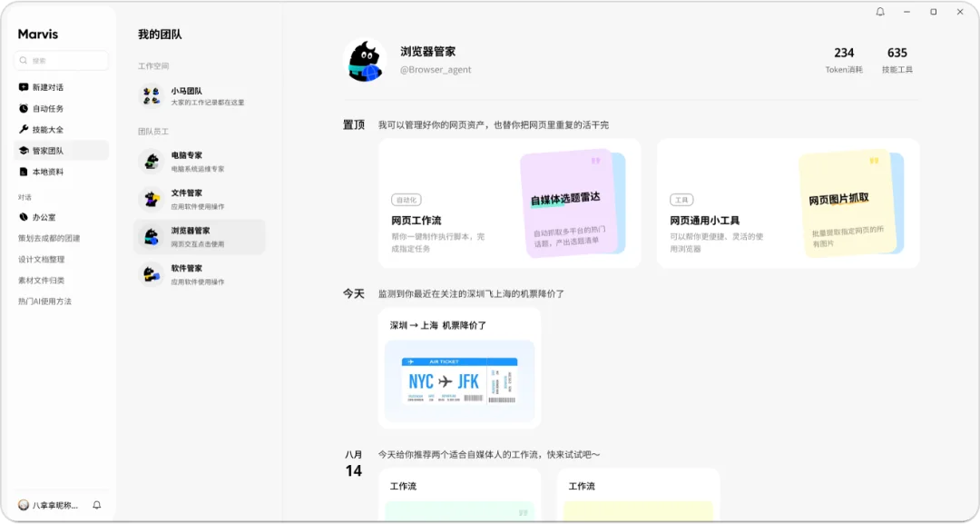The height and width of the screenshot is (524, 980).
Task: Open the 网页工作流 card
Action: point(509,203)
